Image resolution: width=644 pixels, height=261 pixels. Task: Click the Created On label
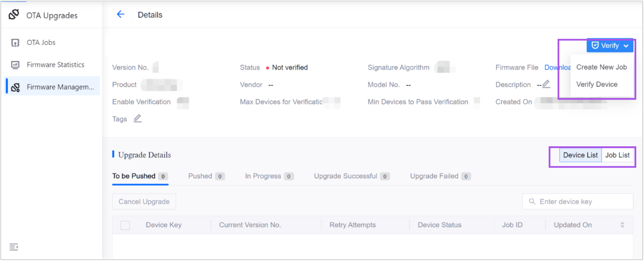514,102
